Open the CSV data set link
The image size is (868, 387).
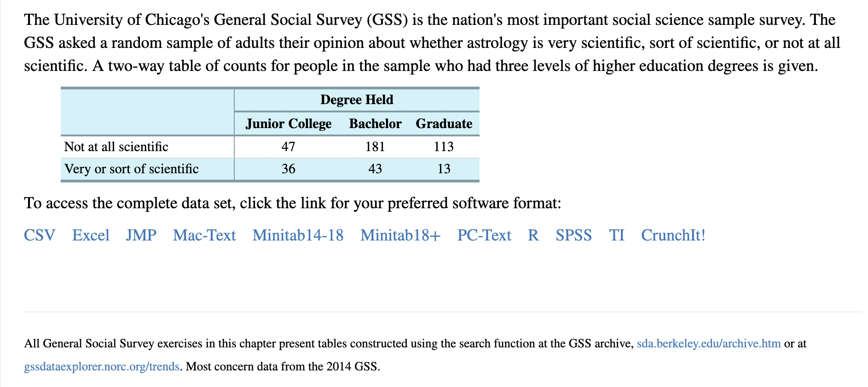(x=40, y=235)
